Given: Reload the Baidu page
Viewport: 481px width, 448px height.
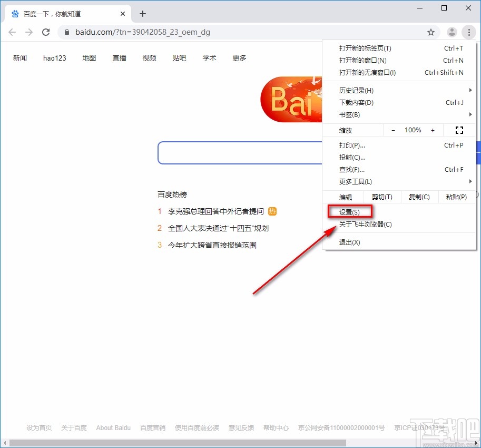Looking at the screenshot, I should coord(46,32).
